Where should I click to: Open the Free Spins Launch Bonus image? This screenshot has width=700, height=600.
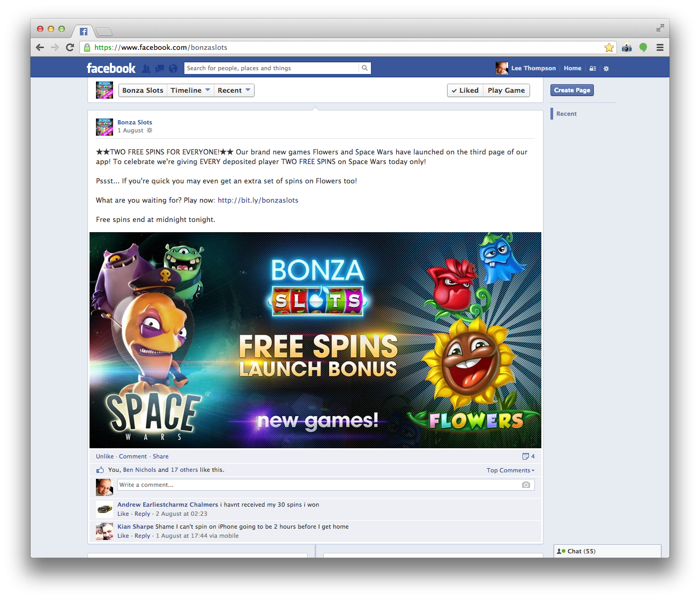click(x=315, y=340)
